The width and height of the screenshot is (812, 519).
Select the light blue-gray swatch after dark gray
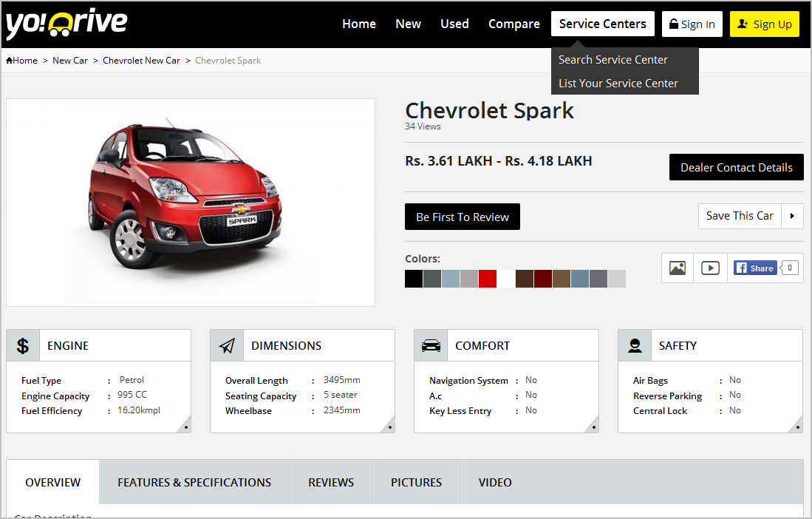tap(451, 279)
